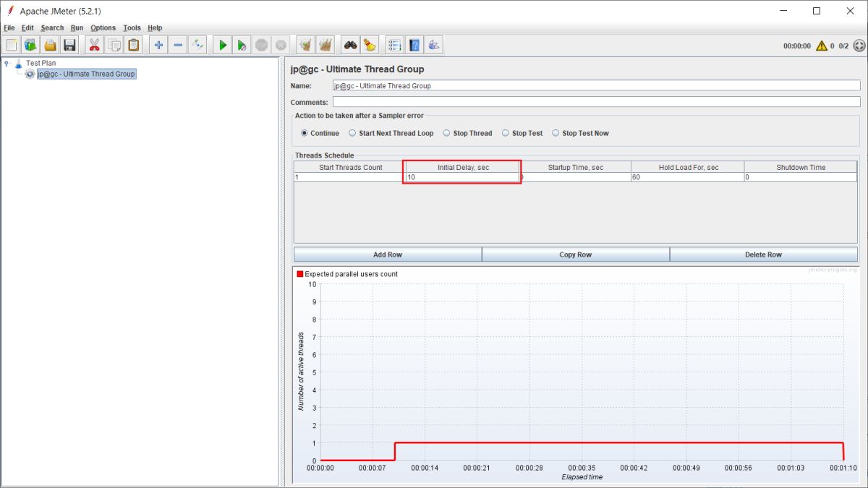Viewport: 868px width, 488px height.
Task: Open the Search menu
Action: click(52, 27)
